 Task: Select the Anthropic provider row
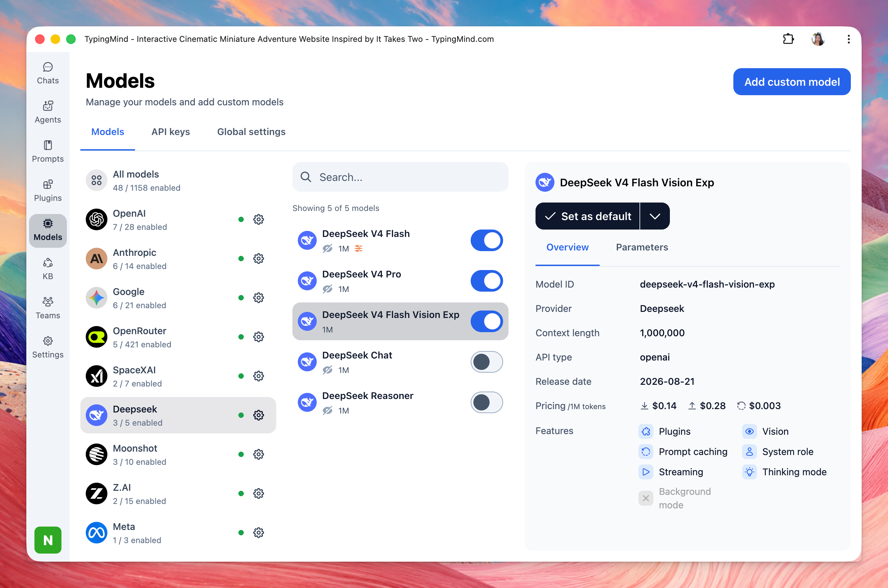[x=178, y=258]
